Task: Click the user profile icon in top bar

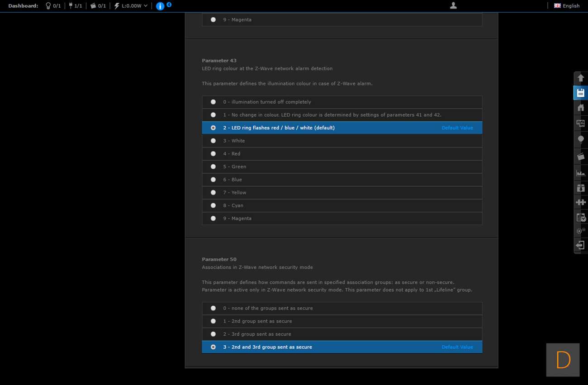Action: tap(453, 5)
